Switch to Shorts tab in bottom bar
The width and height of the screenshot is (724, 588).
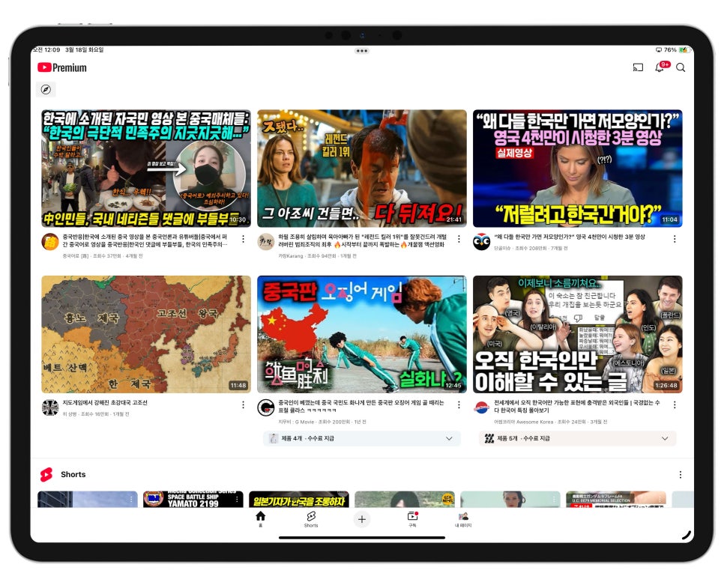[x=311, y=519]
